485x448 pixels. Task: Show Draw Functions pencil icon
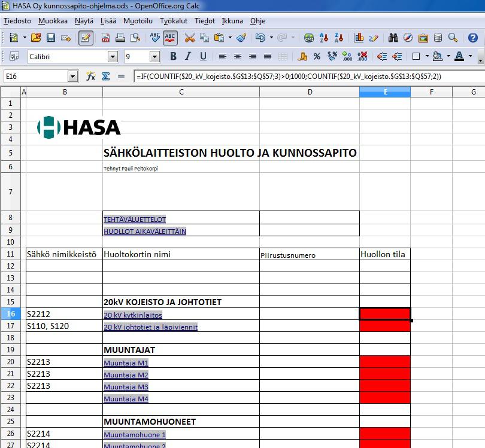coord(374,38)
